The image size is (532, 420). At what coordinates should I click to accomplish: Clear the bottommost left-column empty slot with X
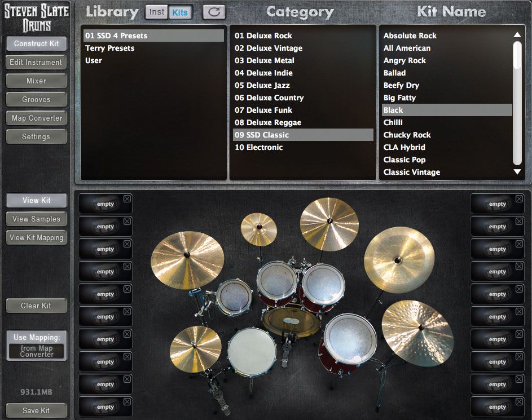[127, 402]
